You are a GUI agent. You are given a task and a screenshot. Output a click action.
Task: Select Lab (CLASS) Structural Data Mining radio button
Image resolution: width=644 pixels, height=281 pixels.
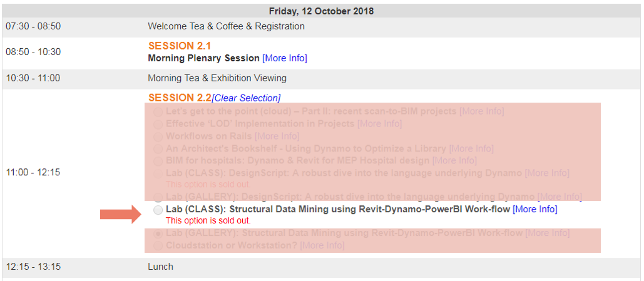158,210
